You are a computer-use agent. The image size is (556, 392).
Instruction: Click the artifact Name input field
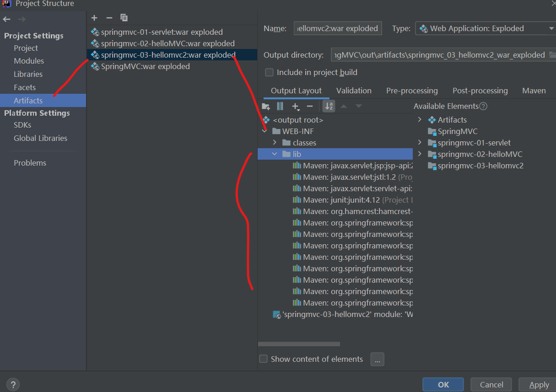pos(338,28)
